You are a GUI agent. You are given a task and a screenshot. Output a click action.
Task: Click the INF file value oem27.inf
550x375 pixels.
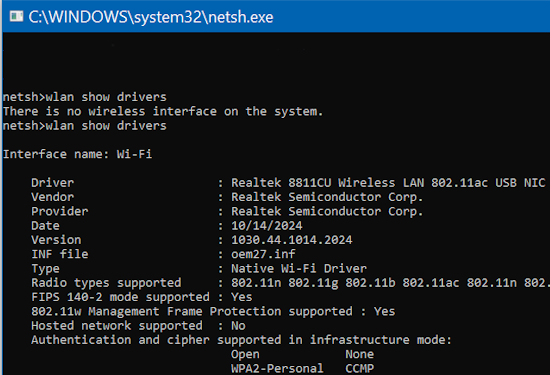click(263, 254)
